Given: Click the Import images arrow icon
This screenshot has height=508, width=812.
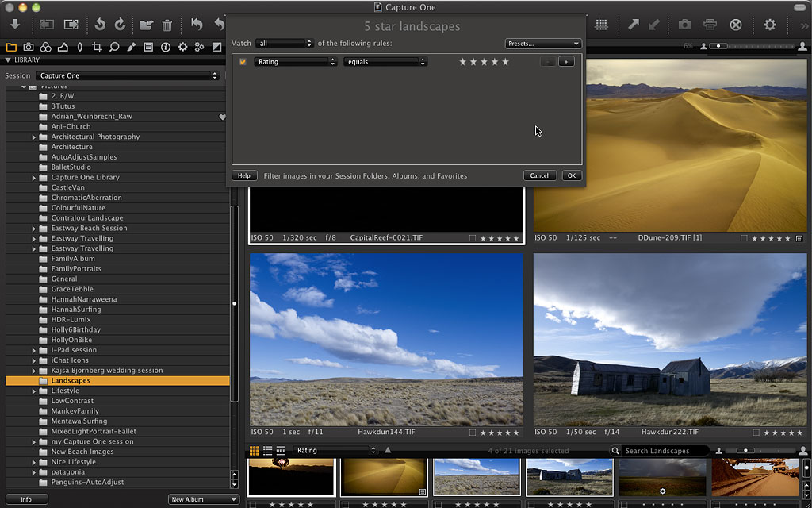Looking at the screenshot, I should tap(15, 25).
